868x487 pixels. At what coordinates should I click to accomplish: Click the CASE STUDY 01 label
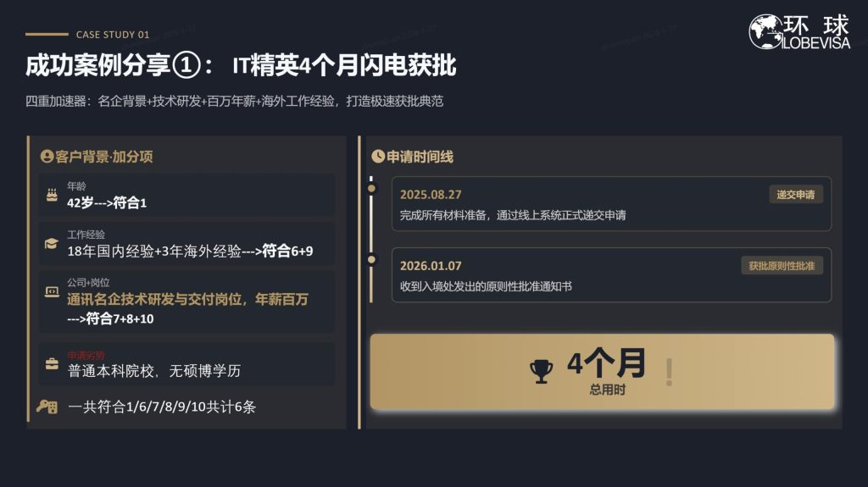(x=113, y=35)
